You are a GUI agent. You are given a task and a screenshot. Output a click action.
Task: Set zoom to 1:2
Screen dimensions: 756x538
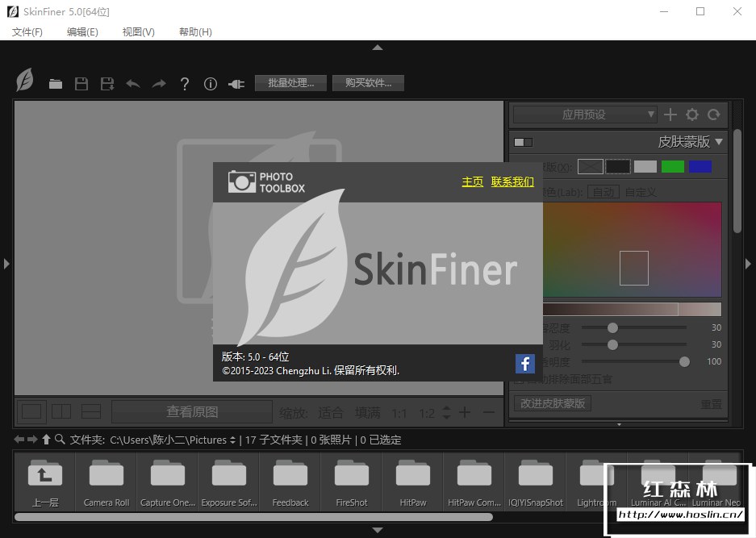click(427, 413)
